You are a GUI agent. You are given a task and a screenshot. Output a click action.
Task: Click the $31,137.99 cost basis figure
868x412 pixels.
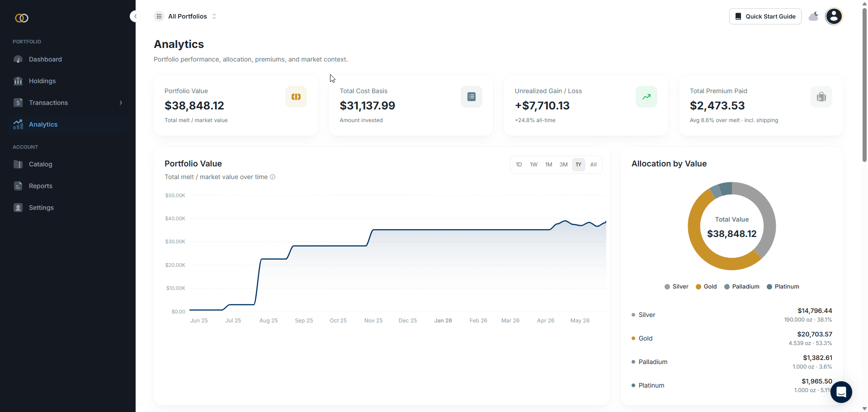(x=368, y=105)
